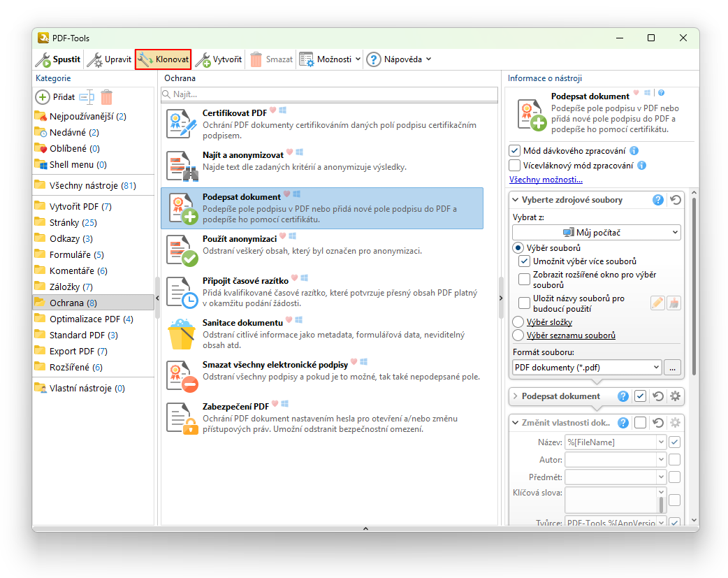The image size is (728, 578).
Task: Check Zobrazit rozšířené okno pro výběr souborů
Action: point(524,279)
